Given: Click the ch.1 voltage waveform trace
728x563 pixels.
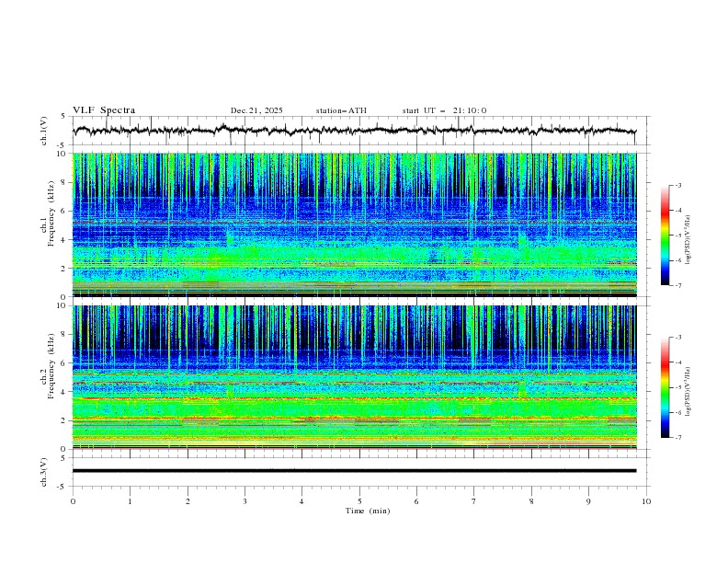Looking at the screenshot, I should [354, 131].
